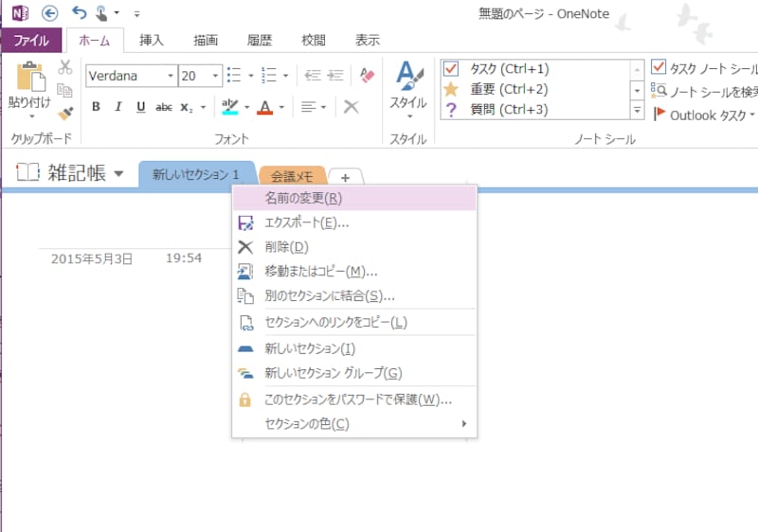The height and width of the screenshot is (532, 758).
Task: Open highlight color dropdown arrow
Action: click(247, 107)
